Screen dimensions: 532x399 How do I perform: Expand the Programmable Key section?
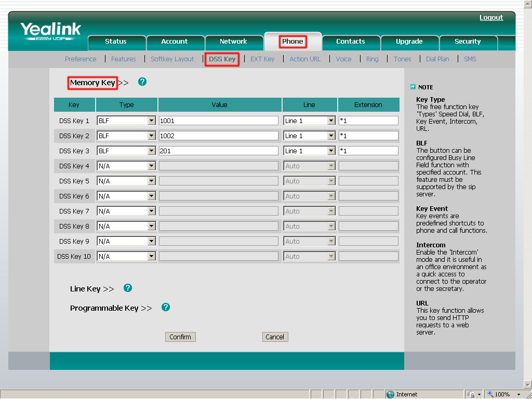click(111, 308)
